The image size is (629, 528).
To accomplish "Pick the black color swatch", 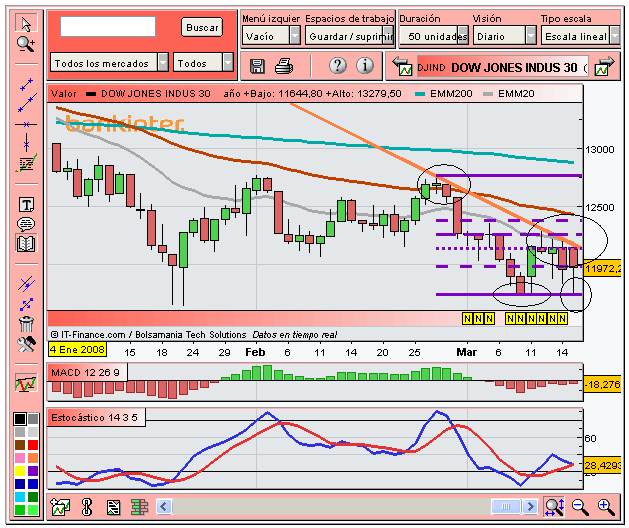I will tap(20, 419).
